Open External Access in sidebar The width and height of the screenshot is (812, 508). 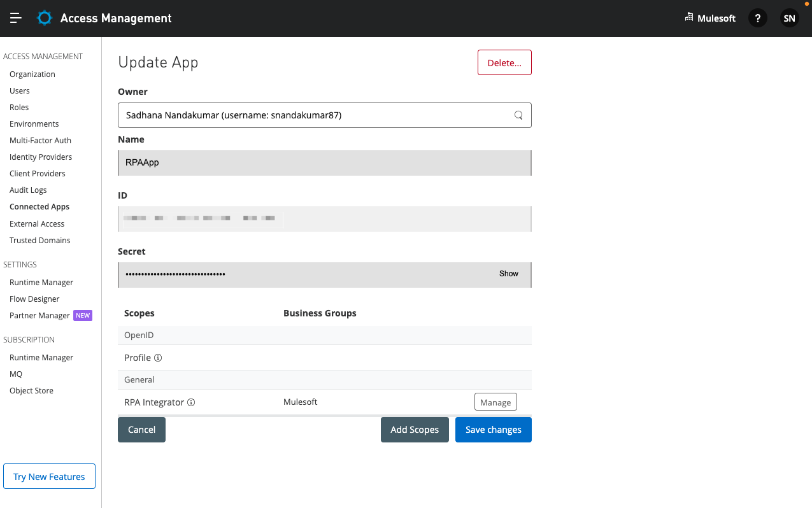coord(37,224)
